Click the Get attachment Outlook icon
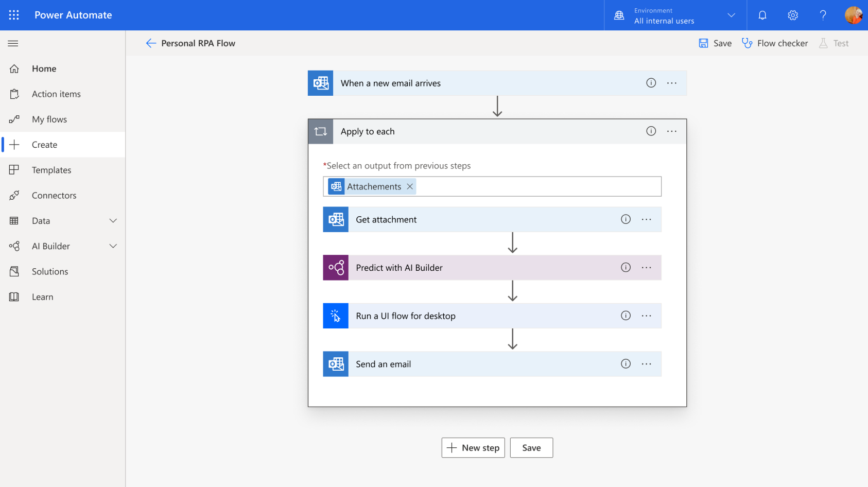This screenshot has height=487, width=868. pyautogui.click(x=336, y=220)
